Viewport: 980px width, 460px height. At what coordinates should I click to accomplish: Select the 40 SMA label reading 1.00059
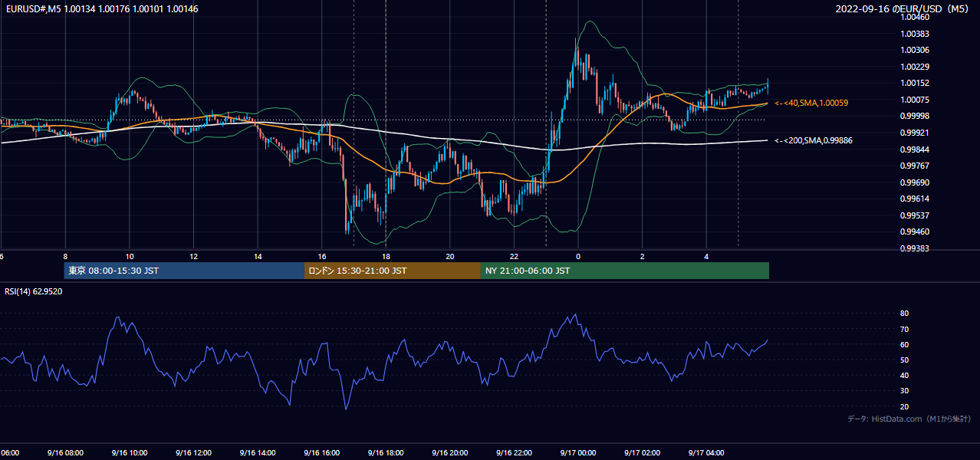(811, 103)
